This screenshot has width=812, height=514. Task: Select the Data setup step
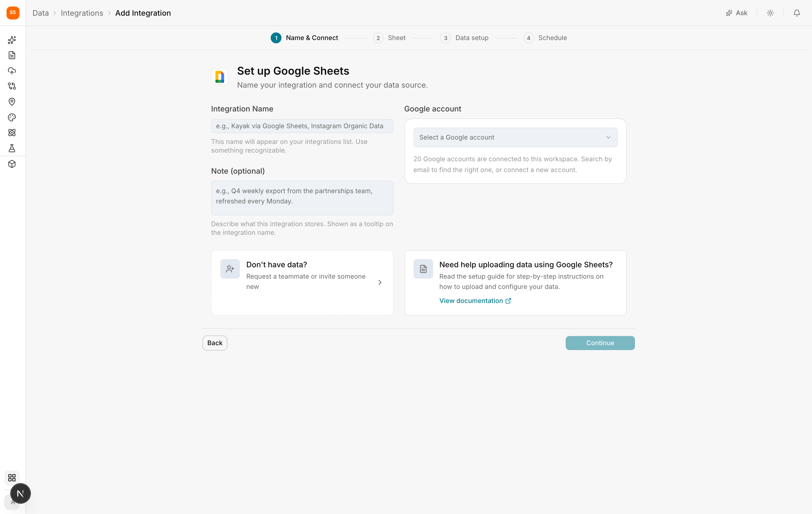point(464,38)
